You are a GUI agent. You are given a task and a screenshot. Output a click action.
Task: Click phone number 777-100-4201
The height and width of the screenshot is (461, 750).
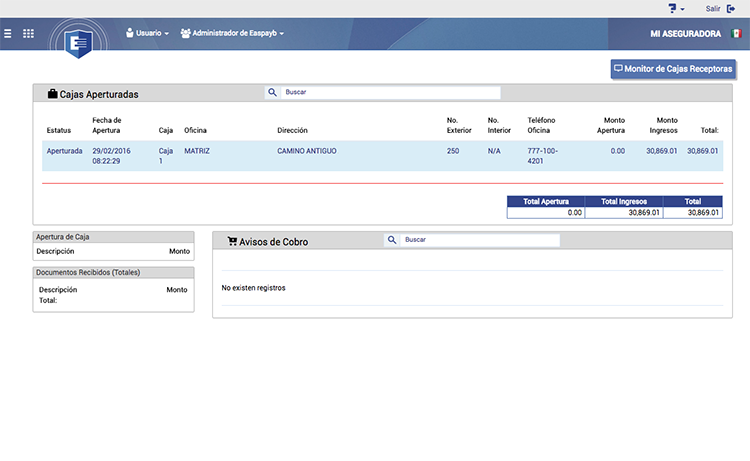click(542, 156)
